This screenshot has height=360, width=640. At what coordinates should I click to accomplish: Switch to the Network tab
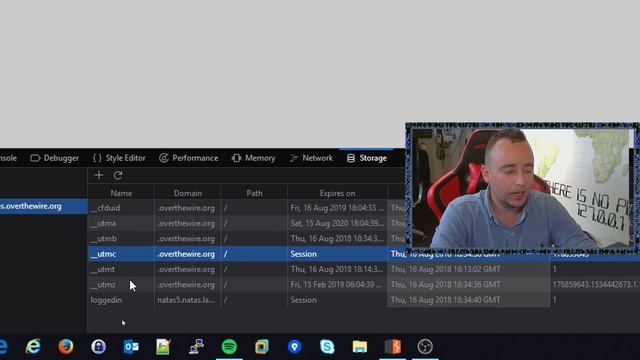311,158
